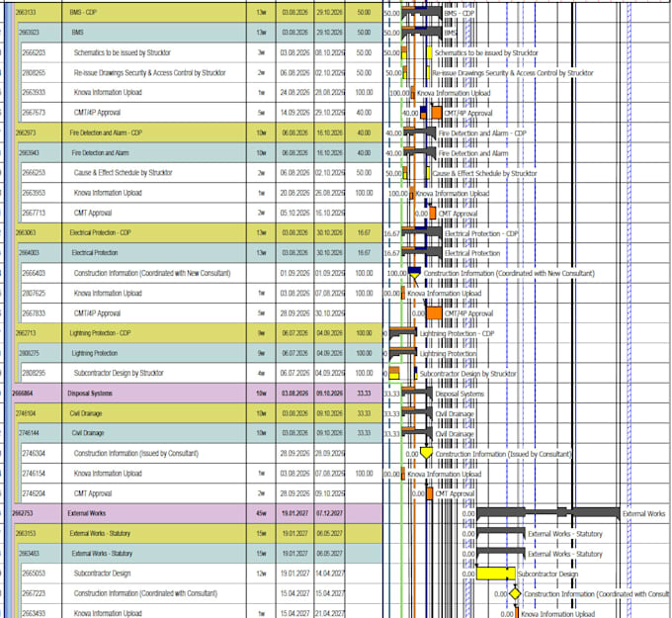Click 'Re-issue Drawings Security & Access Control' name cell
The height and width of the screenshot is (618, 672).
click(x=154, y=73)
